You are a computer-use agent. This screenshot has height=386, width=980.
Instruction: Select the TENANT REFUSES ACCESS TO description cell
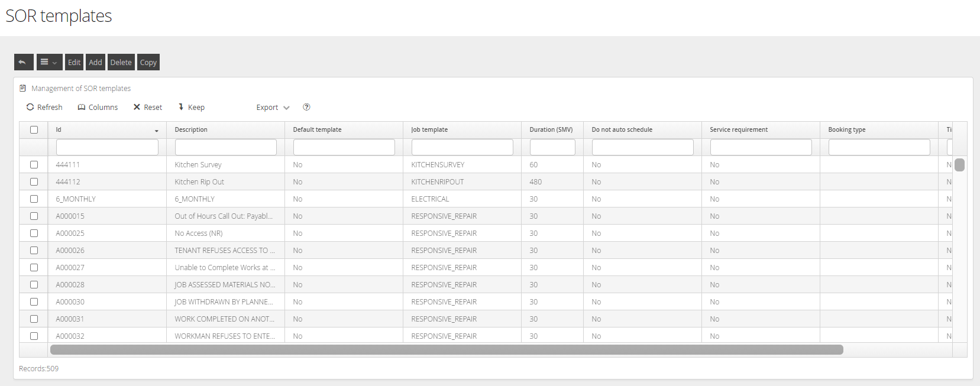tap(225, 250)
